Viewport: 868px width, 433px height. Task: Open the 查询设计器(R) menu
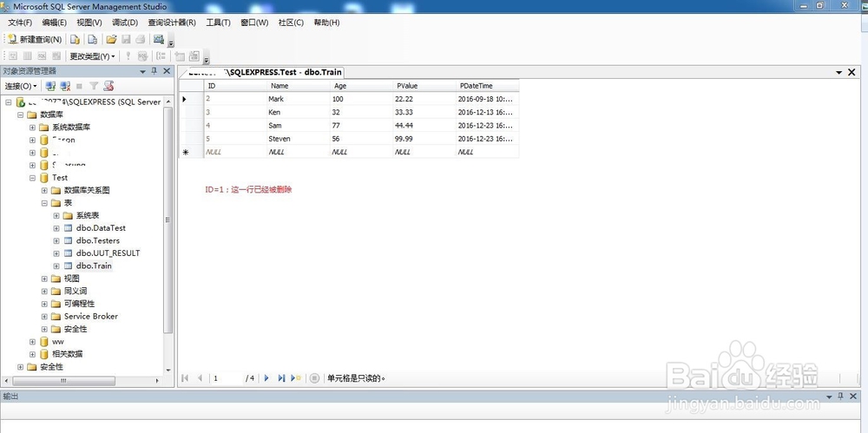tap(172, 23)
